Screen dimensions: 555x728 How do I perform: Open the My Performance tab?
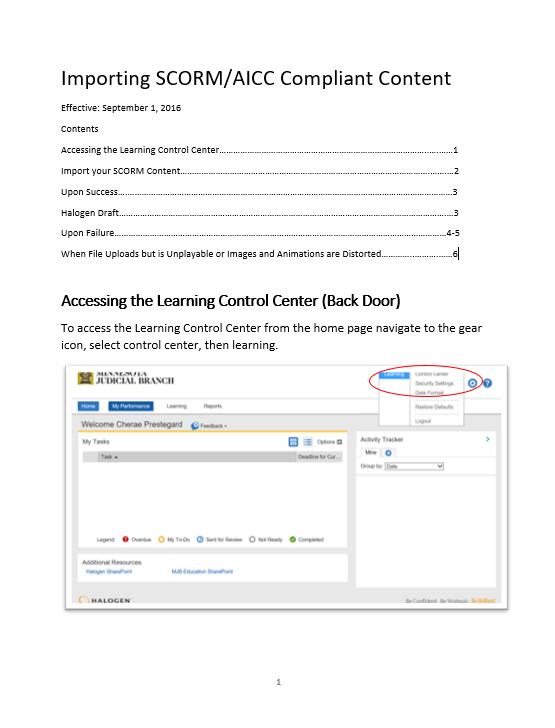(131, 406)
